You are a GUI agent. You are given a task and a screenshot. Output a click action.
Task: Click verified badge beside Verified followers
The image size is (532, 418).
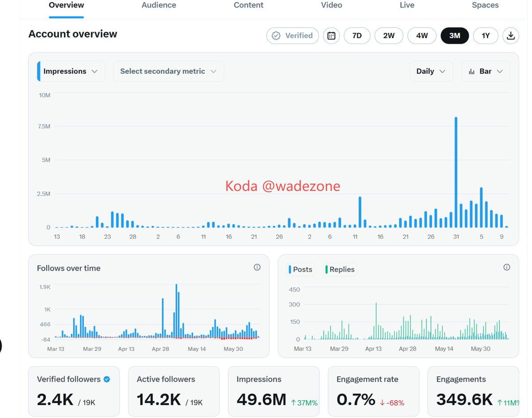click(x=107, y=379)
